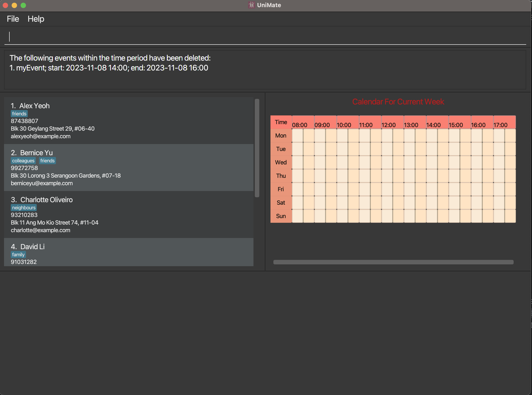
Task: Click the Sat row label
Action: point(281,202)
